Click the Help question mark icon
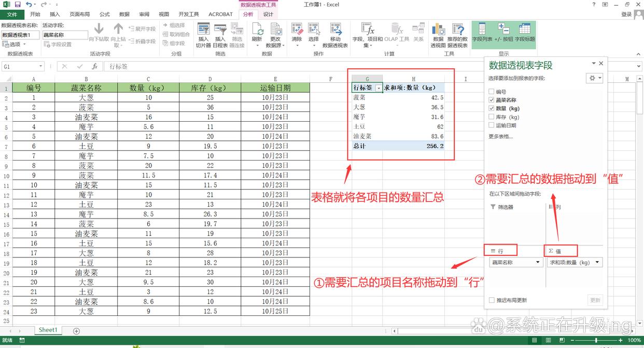This screenshot has width=644, height=348. click(x=594, y=5)
